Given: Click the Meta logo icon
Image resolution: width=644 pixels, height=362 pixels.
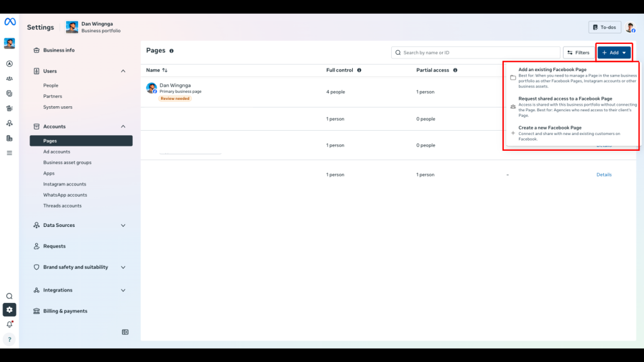Looking at the screenshot, I should click(10, 21).
